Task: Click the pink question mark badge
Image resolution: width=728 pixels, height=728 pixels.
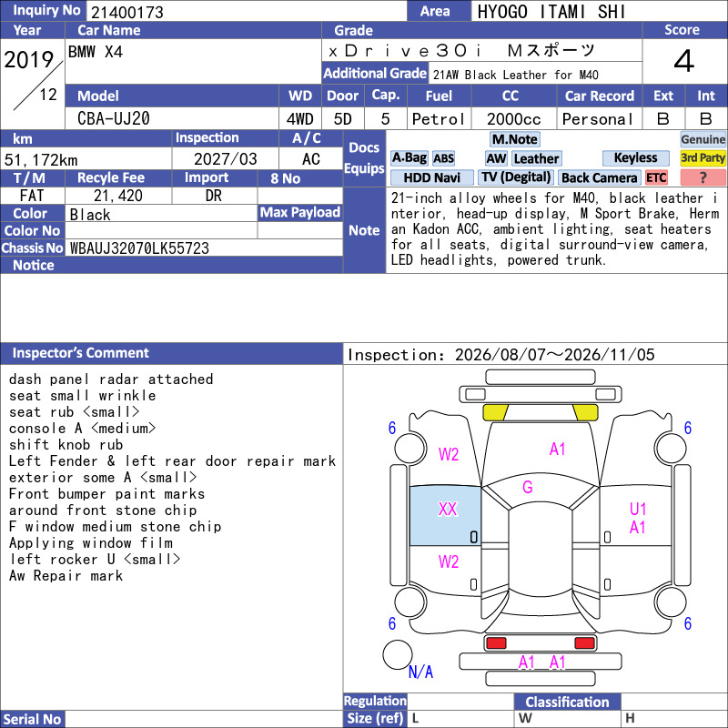Action: (703, 177)
